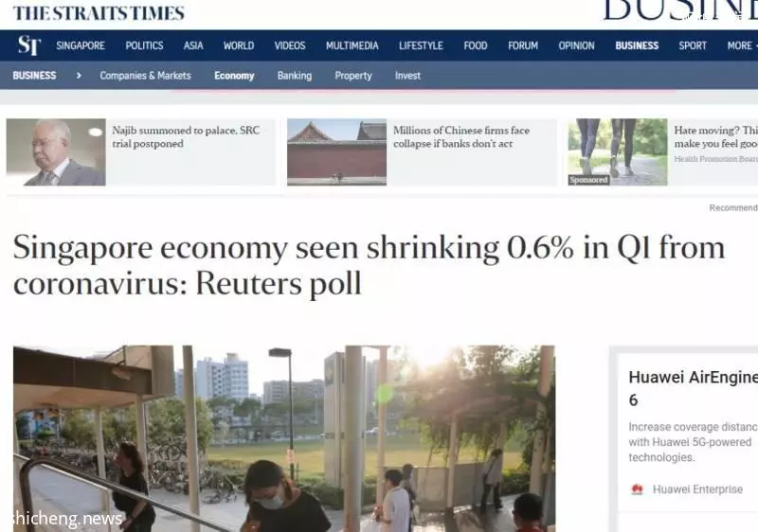Click the chevron arrow beside BUSINESS breadcrumb
This screenshot has width=758, height=532.
[79, 76]
